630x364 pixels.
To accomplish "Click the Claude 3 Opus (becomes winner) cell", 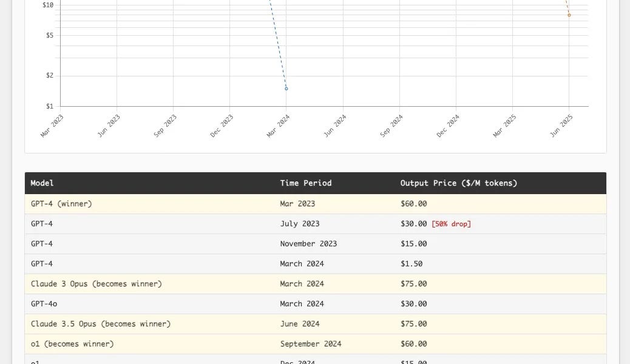I will tap(97, 284).
